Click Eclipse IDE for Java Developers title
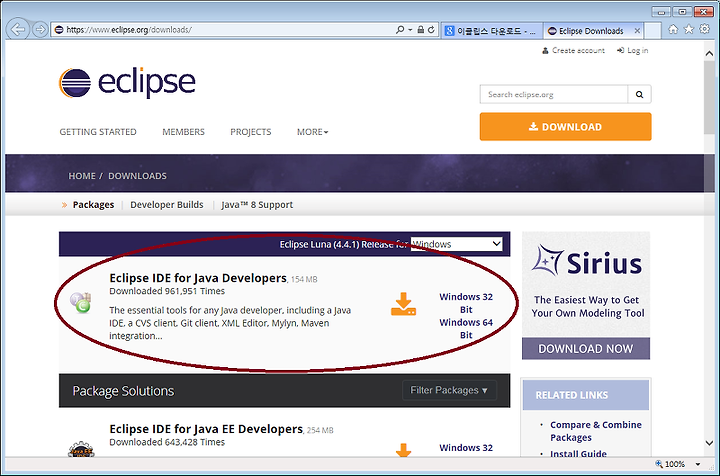720x476 pixels. click(198, 278)
